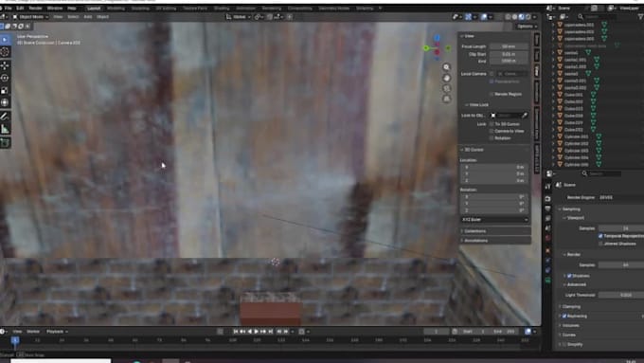Select the Rotate tool in the left toolbar
Screen dimensions: 644x363
(5, 78)
